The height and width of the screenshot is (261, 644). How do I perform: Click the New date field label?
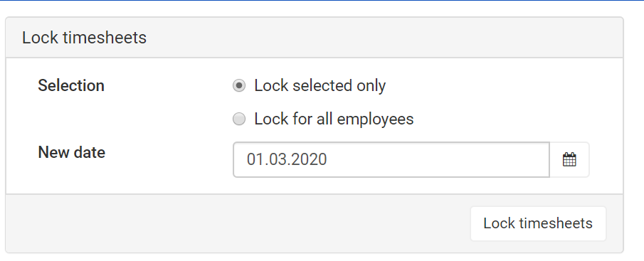coord(71,153)
